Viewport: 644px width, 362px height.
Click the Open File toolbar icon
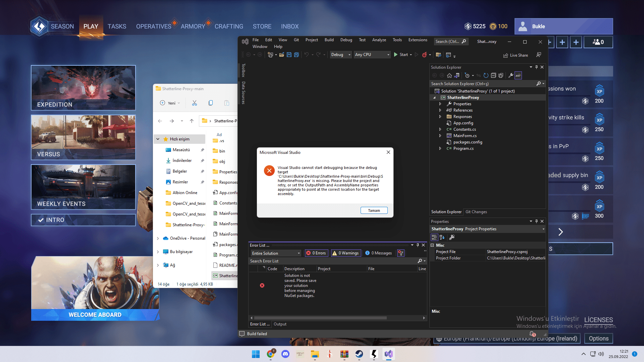(x=282, y=55)
